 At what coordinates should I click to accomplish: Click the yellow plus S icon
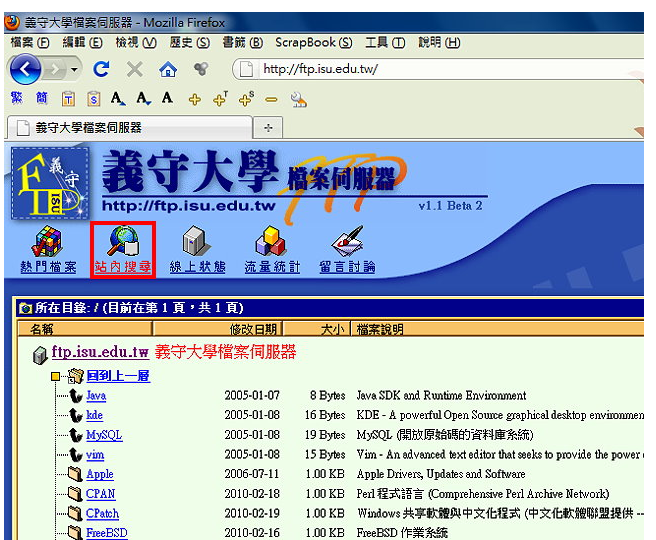click(x=246, y=99)
